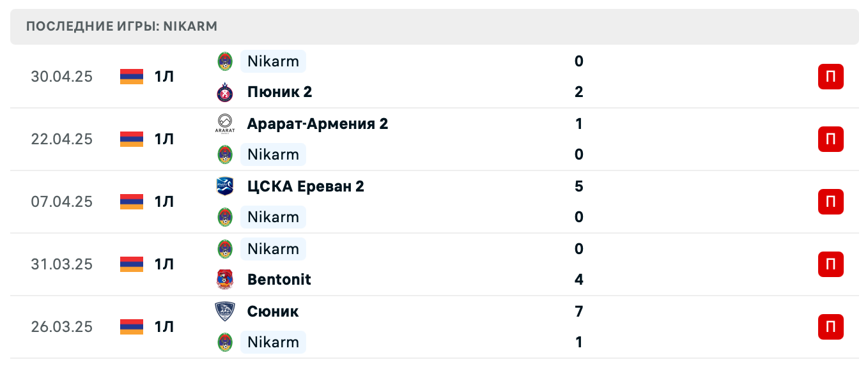Image resolution: width=868 pixels, height=369 pixels.
Task: Select the Арарат-Армения 2 team label
Action: (317, 123)
